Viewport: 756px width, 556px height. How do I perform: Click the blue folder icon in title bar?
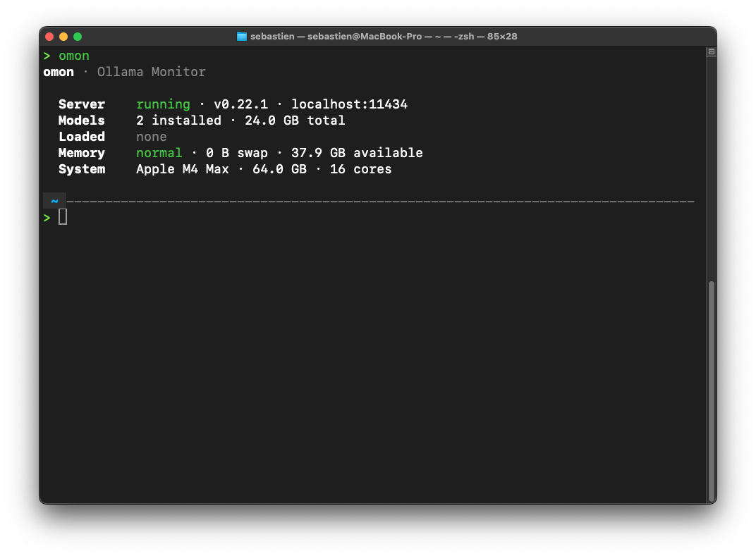click(242, 37)
